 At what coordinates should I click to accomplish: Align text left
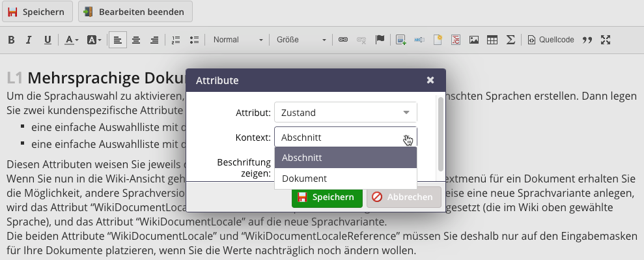click(118, 40)
